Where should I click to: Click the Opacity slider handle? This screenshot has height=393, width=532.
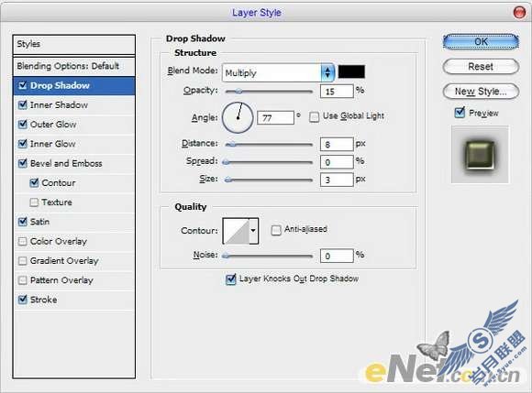(x=238, y=91)
